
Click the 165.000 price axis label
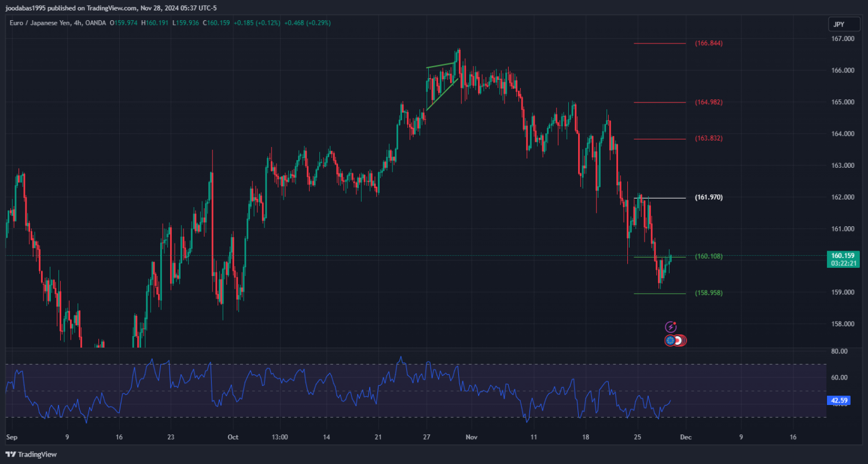pos(843,102)
